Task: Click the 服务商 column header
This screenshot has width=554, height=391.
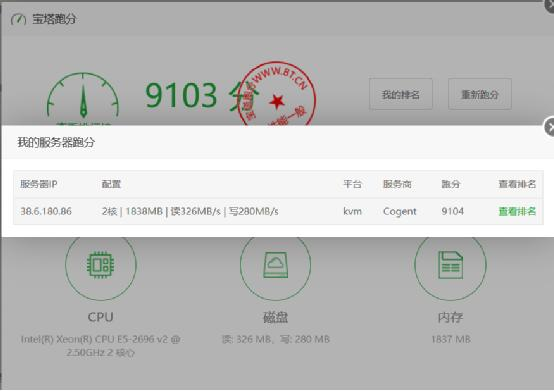Action: [x=397, y=184]
